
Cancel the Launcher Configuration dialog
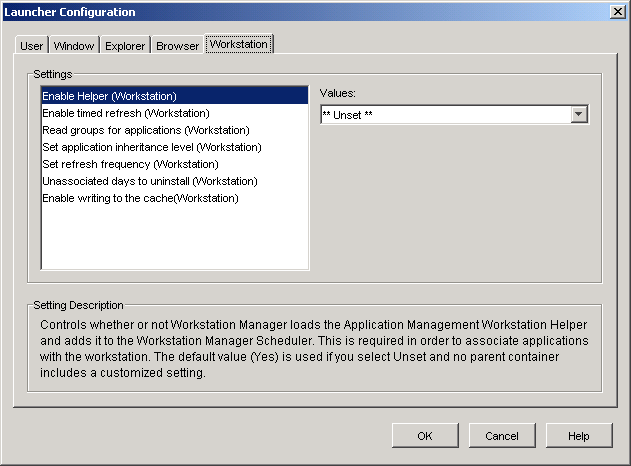coord(502,435)
